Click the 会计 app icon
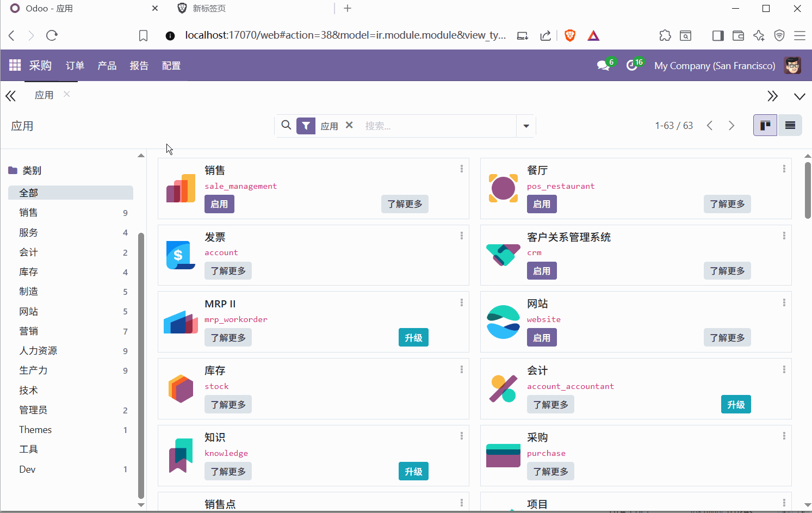The height and width of the screenshot is (513, 812). 503,389
